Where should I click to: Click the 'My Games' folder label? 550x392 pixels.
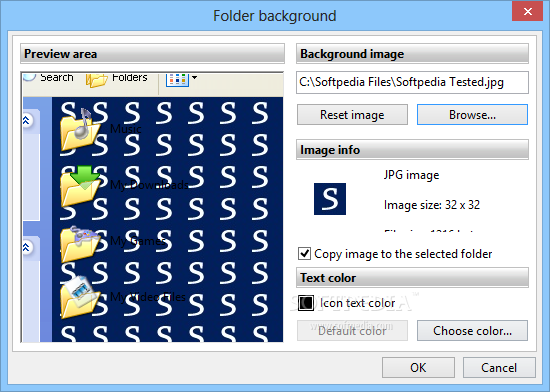(x=137, y=241)
